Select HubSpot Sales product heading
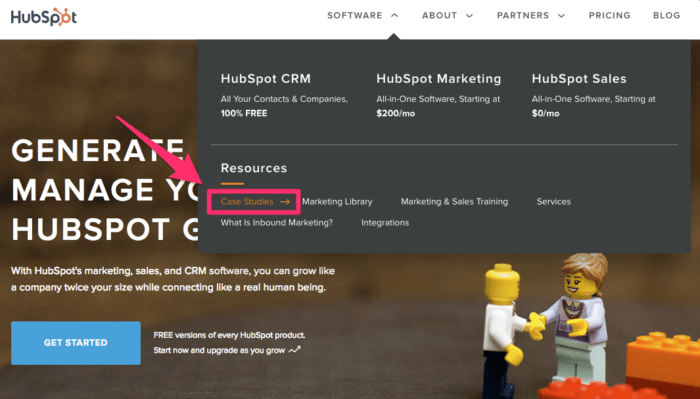The height and width of the screenshot is (399, 700). click(x=579, y=79)
